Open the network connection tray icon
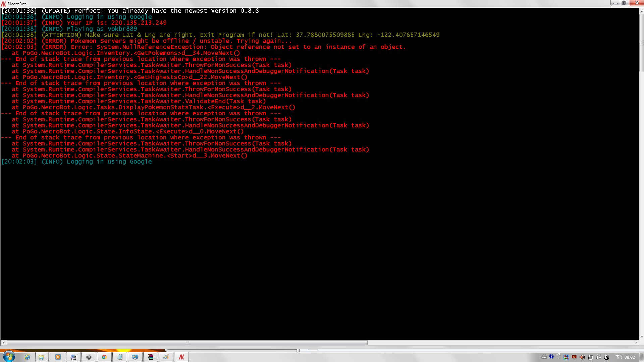This screenshot has height=362, width=644. click(590, 357)
